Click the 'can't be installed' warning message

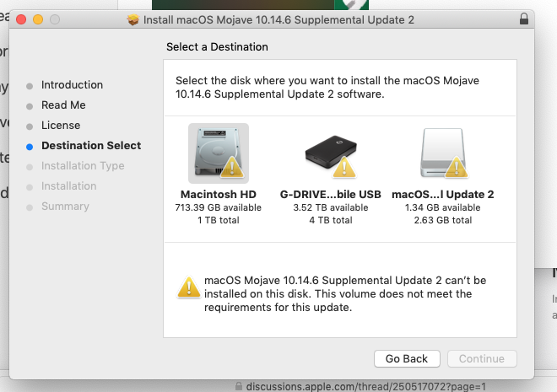[345, 293]
